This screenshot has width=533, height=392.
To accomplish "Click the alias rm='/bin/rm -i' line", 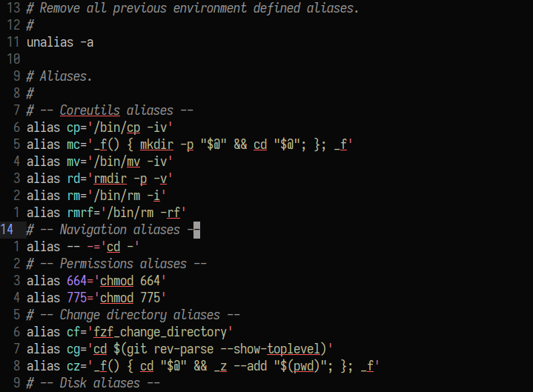I will pos(96,196).
